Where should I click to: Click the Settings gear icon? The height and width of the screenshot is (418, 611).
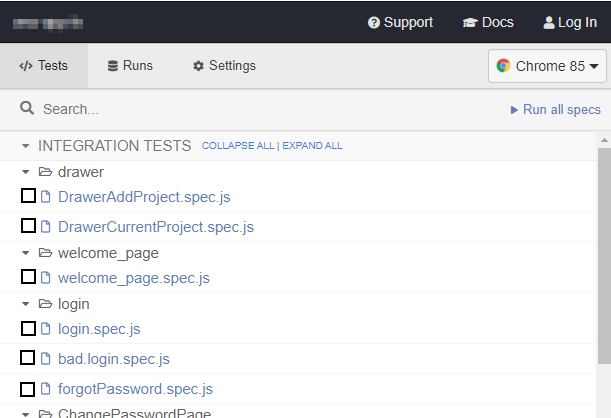pyautogui.click(x=198, y=66)
